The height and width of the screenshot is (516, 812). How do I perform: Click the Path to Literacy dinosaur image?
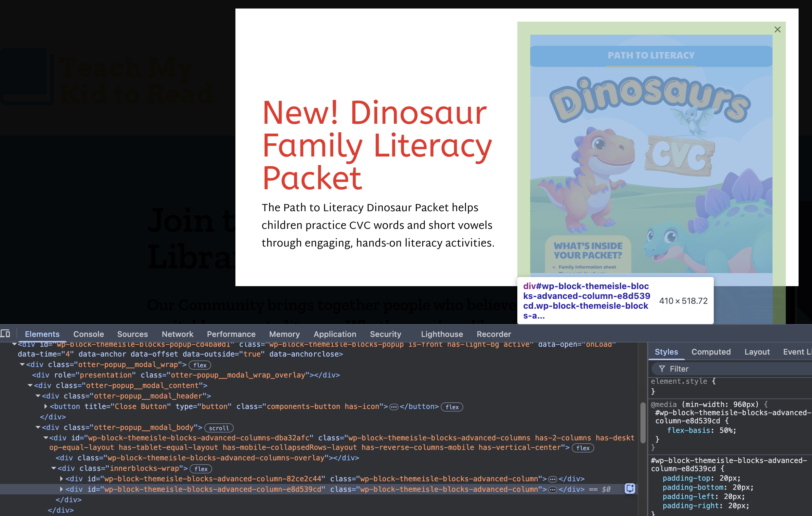(x=651, y=154)
